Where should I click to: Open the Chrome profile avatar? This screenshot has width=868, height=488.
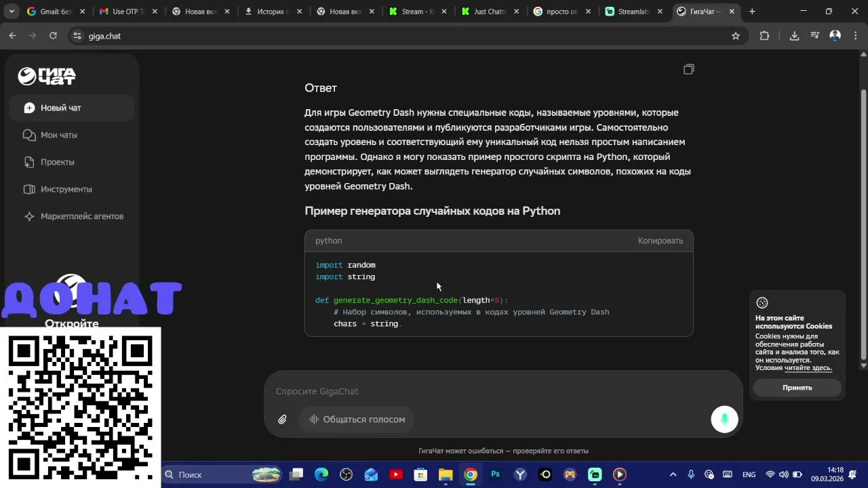(835, 36)
